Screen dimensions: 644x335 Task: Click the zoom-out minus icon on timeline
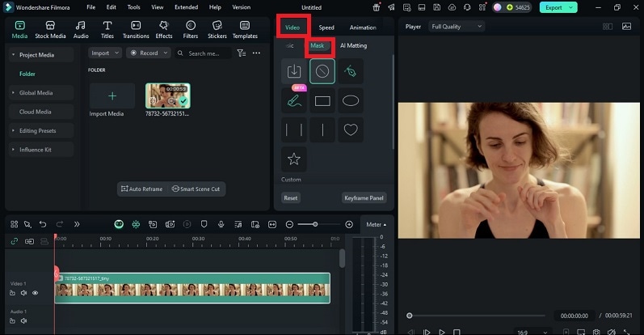(x=289, y=224)
